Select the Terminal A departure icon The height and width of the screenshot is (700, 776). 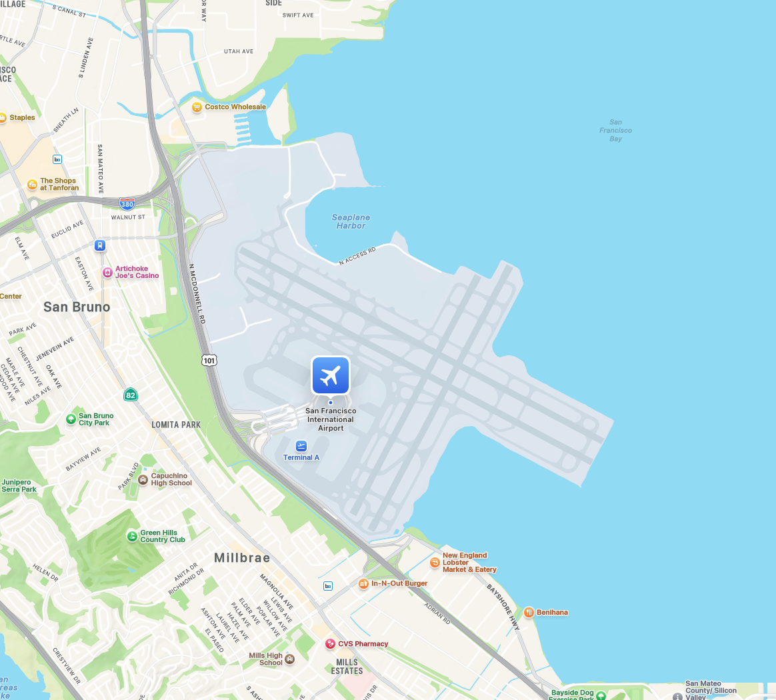(x=301, y=446)
